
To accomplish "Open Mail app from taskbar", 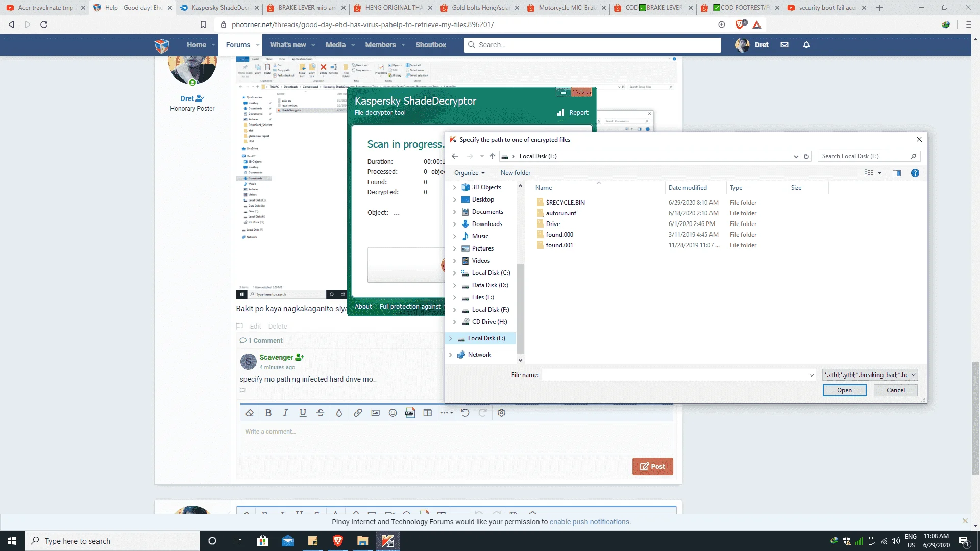I will tap(287, 541).
